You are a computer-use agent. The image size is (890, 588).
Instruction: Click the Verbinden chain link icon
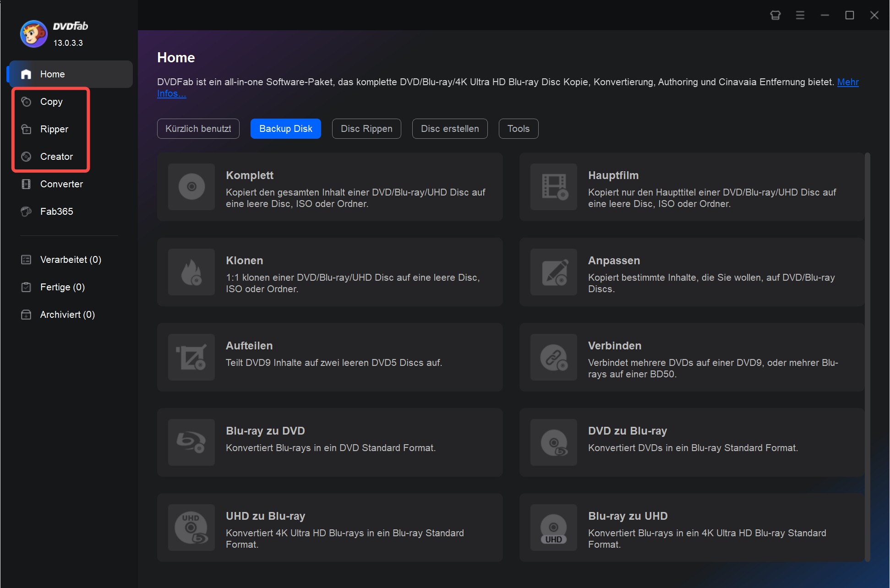(x=554, y=357)
